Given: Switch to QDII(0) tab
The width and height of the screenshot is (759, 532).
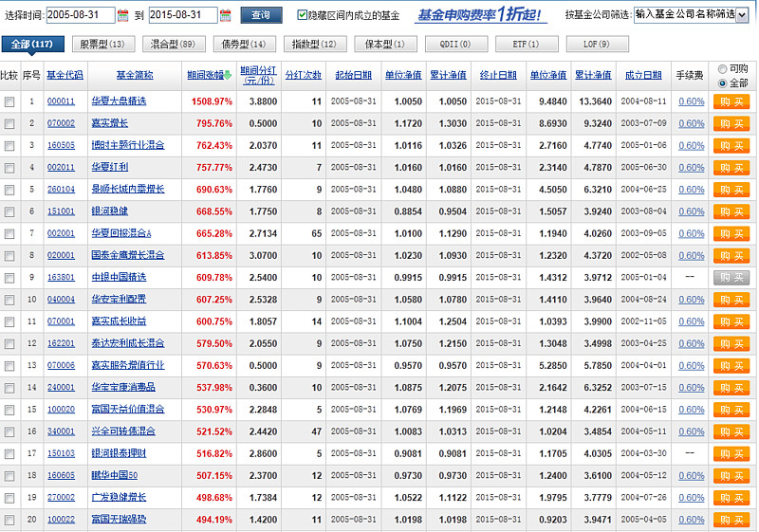Looking at the screenshot, I should [x=455, y=44].
